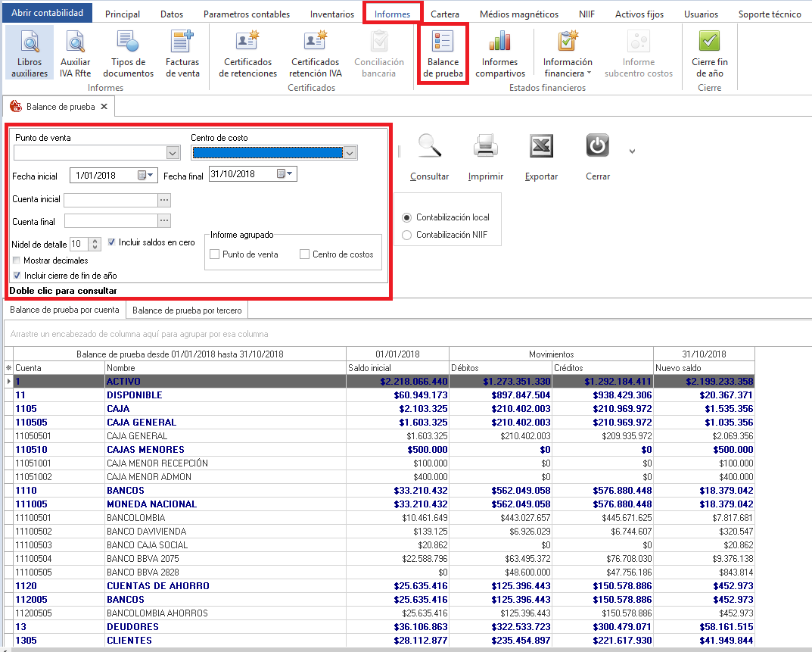Open the Auxiliar IVA Rfte report
Image resolution: width=812 pixels, height=652 pixels.
tap(75, 53)
